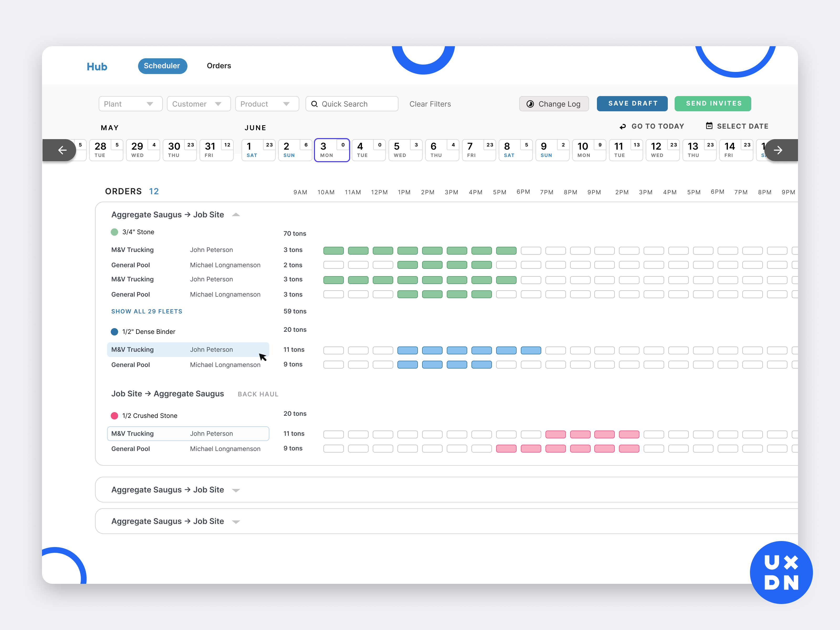Select June 3 Monday in the date strip

(x=331, y=150)
